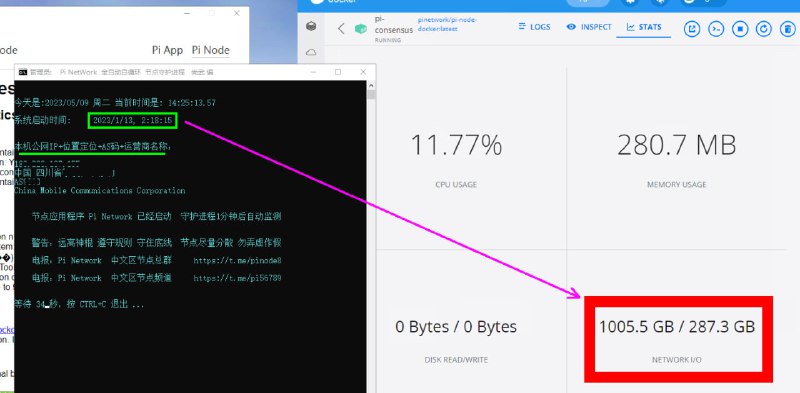Stop the pi-consensus container
Image resolution: width=800 pixels, height=393 pixels.
click(x=740, y=29)
